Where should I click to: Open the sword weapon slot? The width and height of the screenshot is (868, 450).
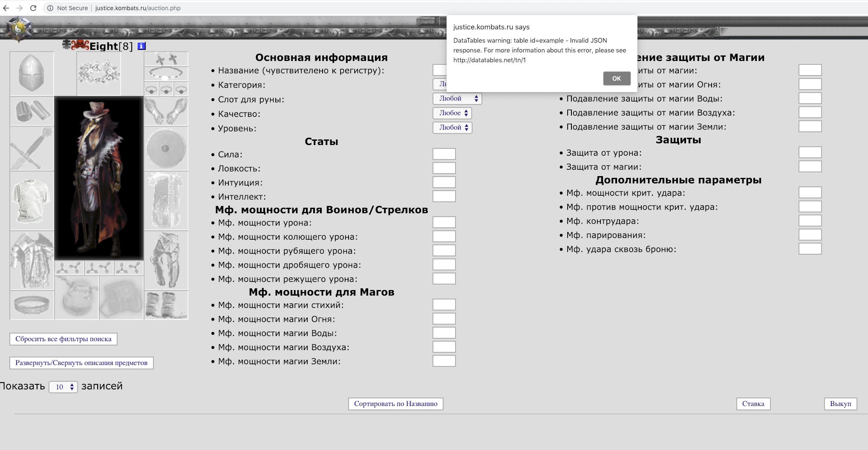[x=32, y=148]
